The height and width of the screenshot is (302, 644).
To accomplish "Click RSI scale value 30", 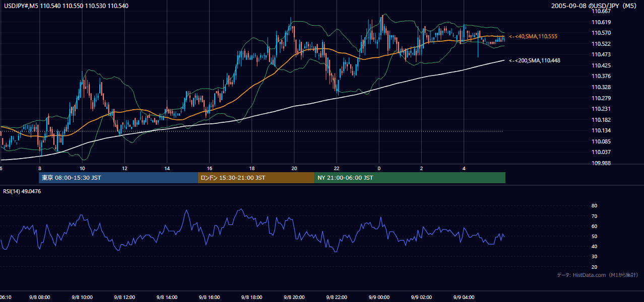I will pyautogui.click(x=594, y=257).
